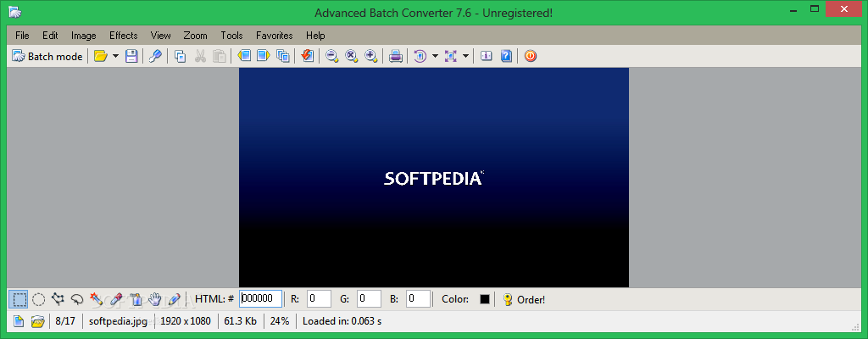868x339 pixels.
Task: Open the Tools menu
Action: [231, 36]
